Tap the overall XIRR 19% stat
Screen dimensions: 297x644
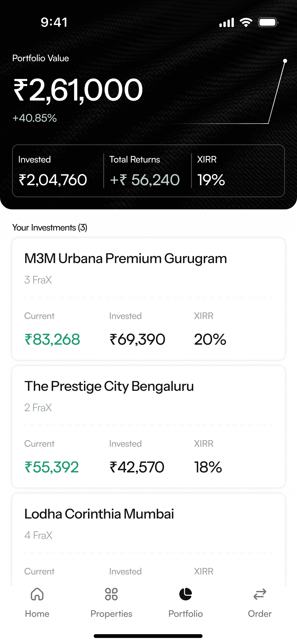211,180
